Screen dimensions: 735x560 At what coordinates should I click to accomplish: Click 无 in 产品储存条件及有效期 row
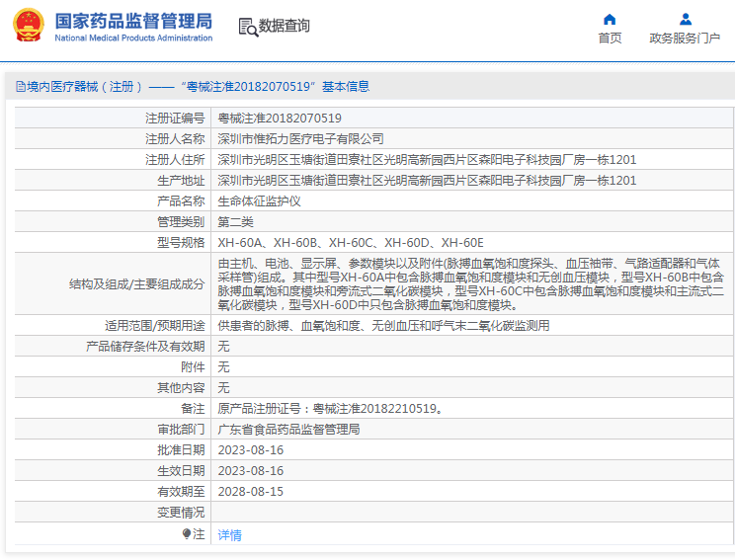223,346
